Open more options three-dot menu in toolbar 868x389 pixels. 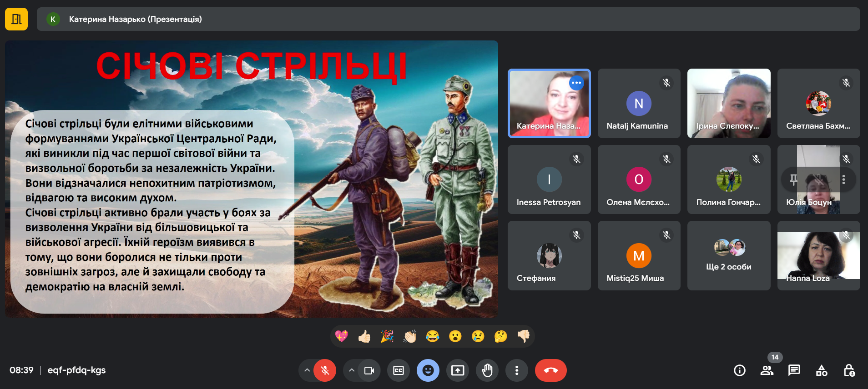tap(517, 370)
